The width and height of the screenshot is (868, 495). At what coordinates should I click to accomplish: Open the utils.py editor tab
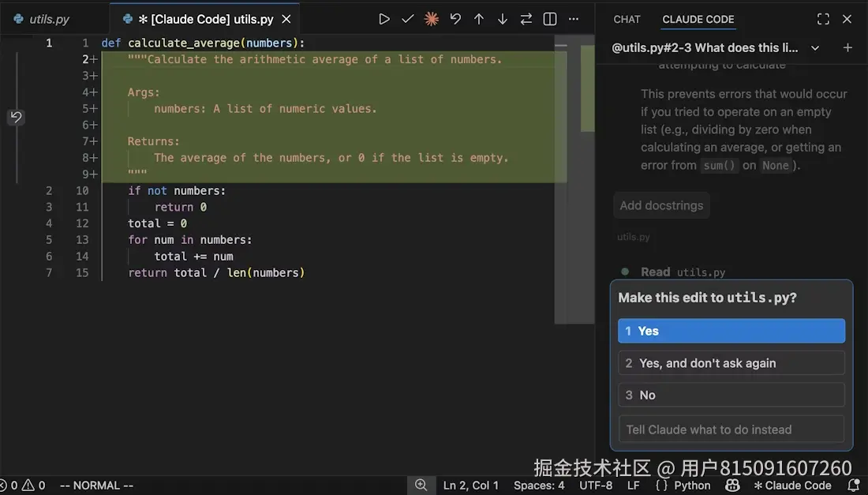click(x=47, y=17)
